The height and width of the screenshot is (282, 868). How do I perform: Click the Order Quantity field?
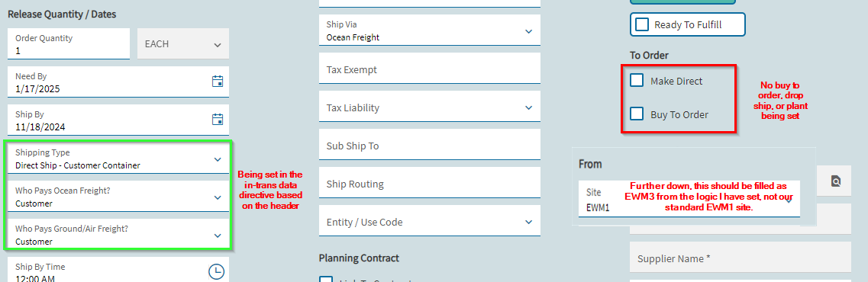69,43
